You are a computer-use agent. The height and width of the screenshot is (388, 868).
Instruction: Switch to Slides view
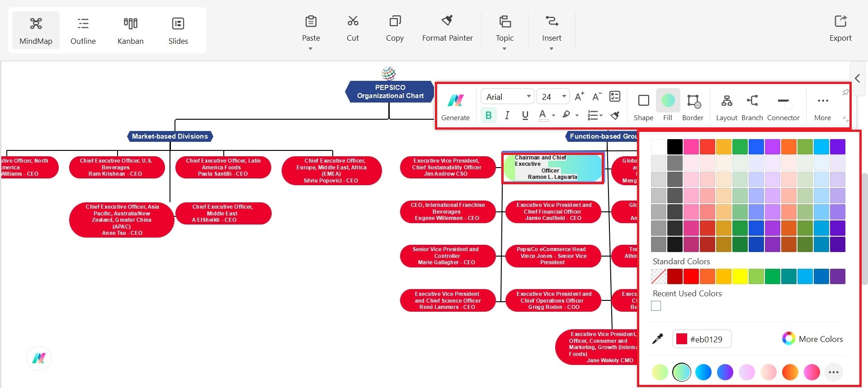pyautogui.click(x=178, y=30)
